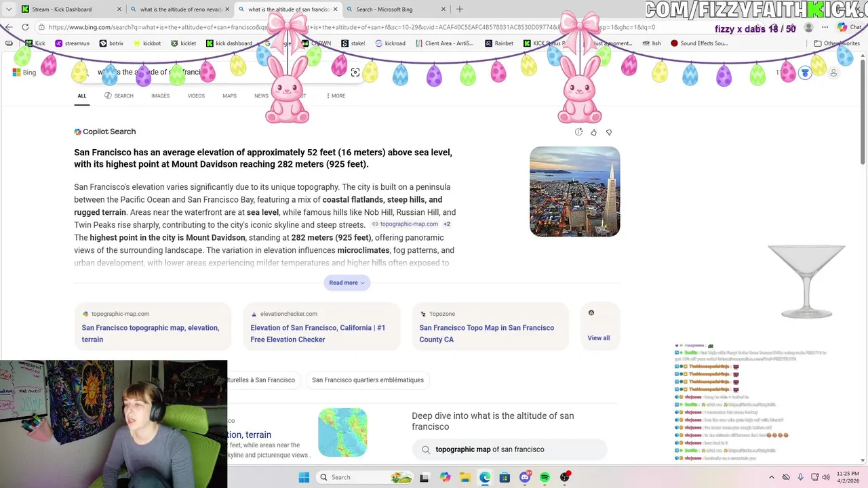Open the Client Area - AntiS bookmark
This screenshot has height=488, width=868.
(444, 43)
